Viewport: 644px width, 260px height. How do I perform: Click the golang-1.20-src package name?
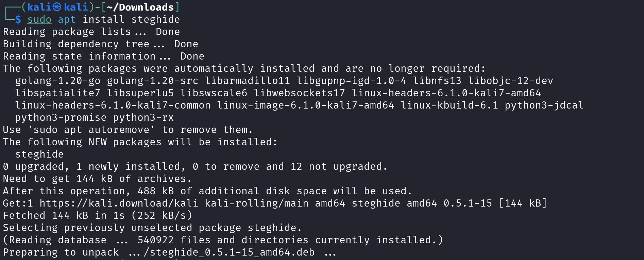point(153,81)
